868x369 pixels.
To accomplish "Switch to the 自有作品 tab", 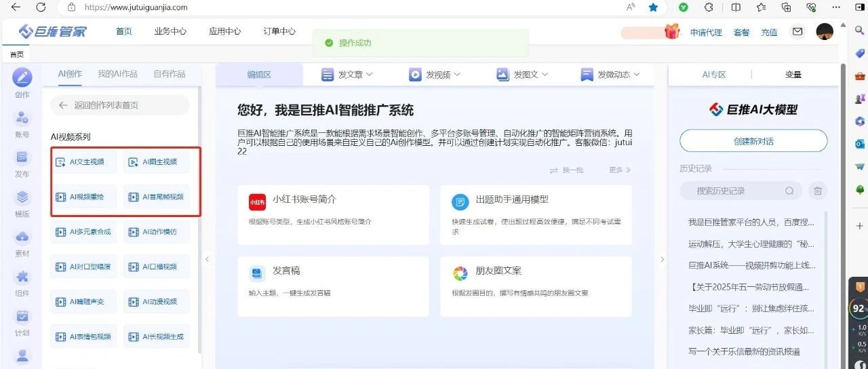I will (x=169, y=74).
